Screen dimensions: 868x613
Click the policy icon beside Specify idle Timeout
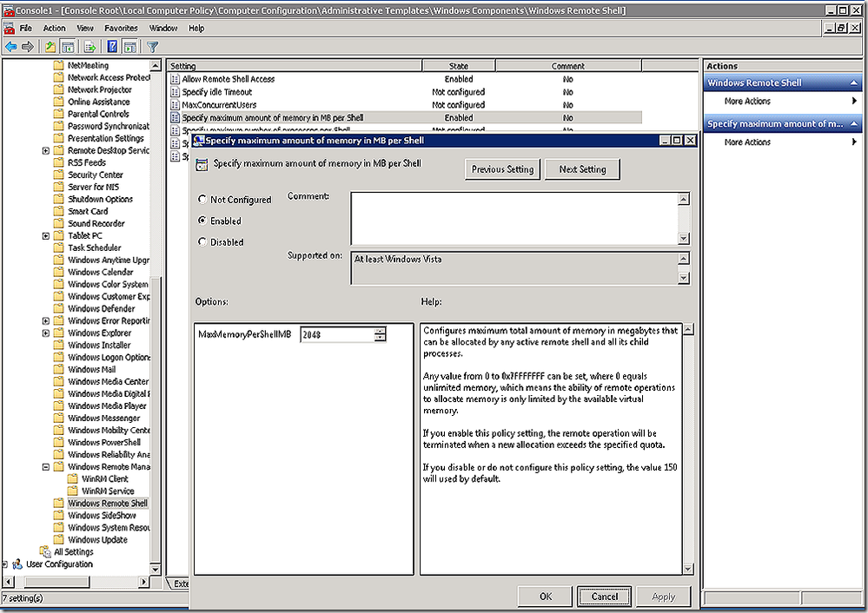pos(175,92)
